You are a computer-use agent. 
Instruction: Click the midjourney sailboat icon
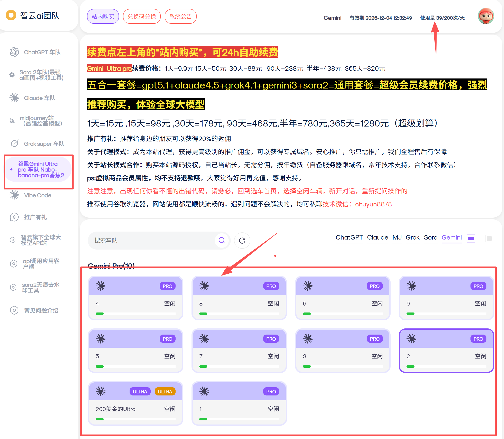[12, 121]
